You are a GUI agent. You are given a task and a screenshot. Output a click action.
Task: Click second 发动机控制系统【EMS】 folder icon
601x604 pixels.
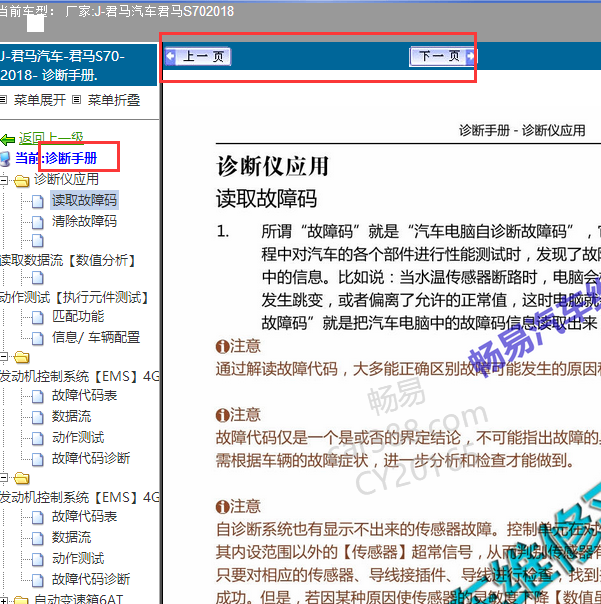[x=22, y=478]
